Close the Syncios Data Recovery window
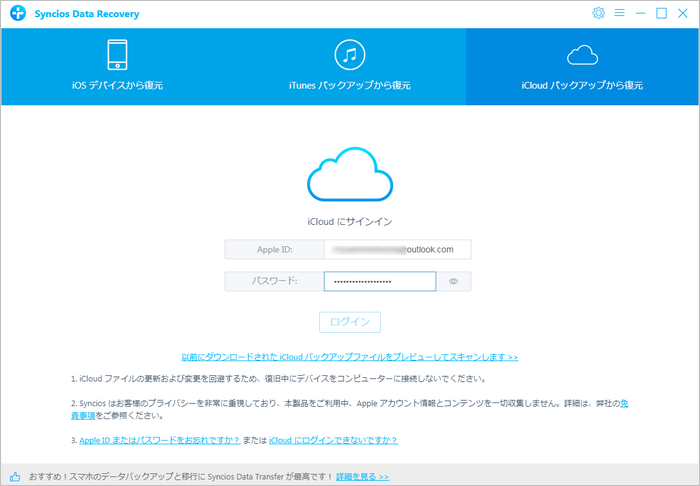Image resolution: width=700 pixels, height=486 pixels. 683,13
